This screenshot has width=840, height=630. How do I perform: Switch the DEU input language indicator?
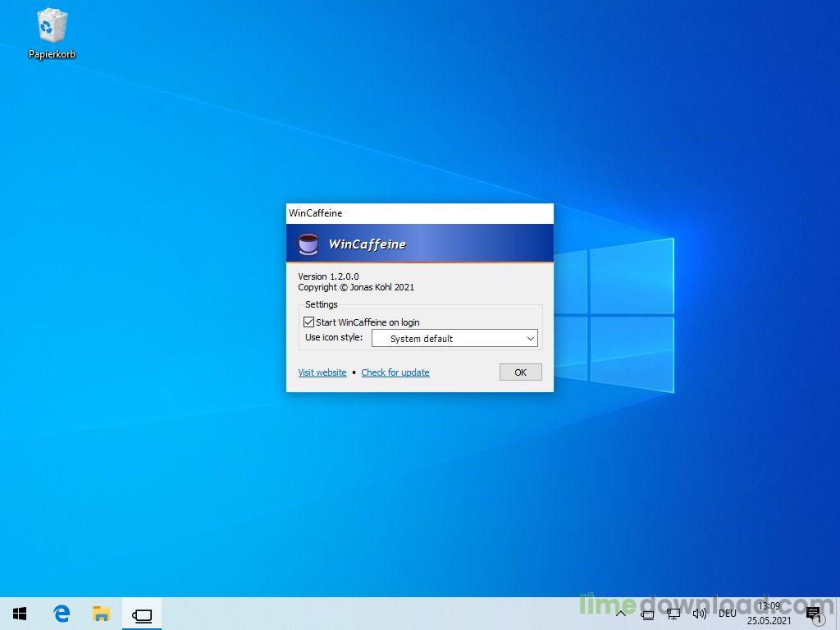(727, 614)
